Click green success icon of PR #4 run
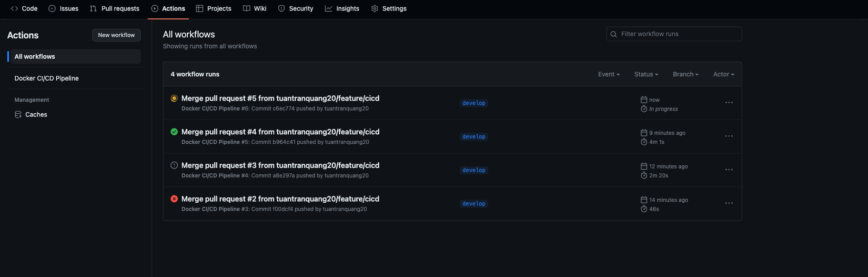Viewport: 868px width, 277px height. pyautogui.click(x=174, y=132)
